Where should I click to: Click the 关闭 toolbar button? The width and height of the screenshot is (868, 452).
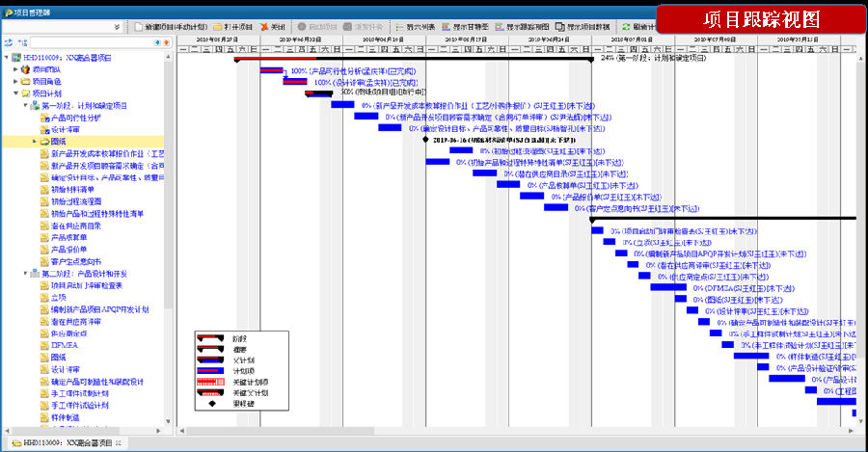click(x=273, y=27)
